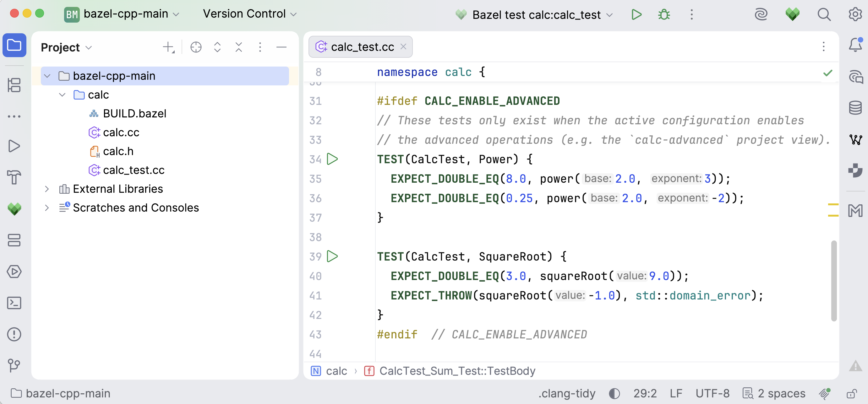This screenshot has width=868, height=404.
Task: Open the Database tool window
Action: pos(855,108)
